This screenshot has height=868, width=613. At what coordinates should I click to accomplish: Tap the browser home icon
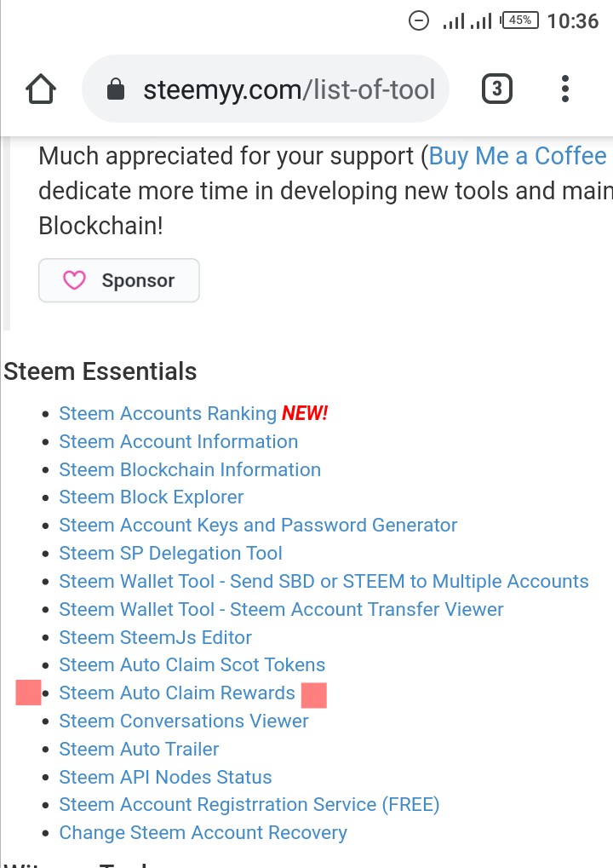(x=41, y=89)
